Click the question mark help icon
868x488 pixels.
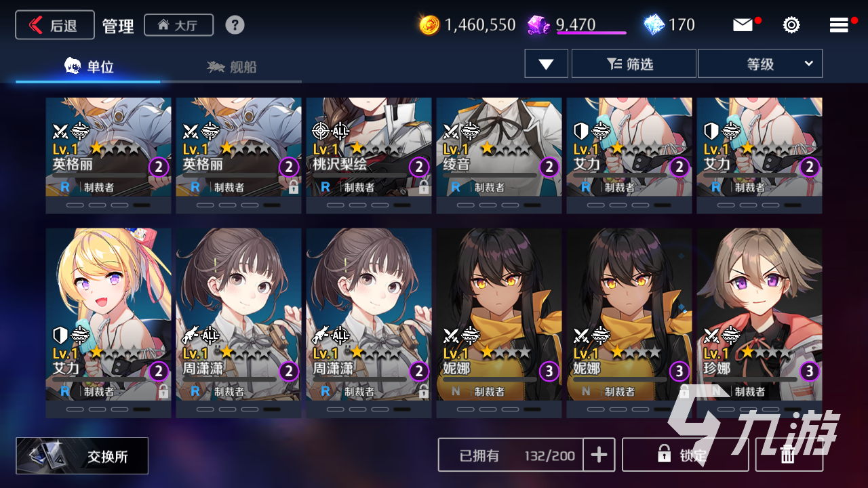pos(235,25)
